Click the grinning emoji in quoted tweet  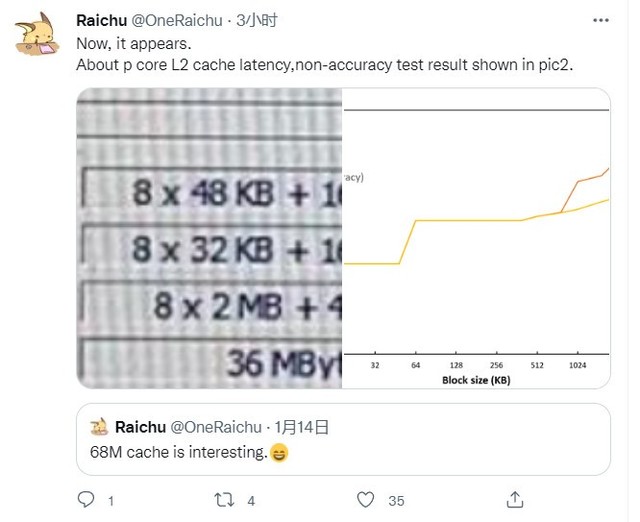pos(279,453)
